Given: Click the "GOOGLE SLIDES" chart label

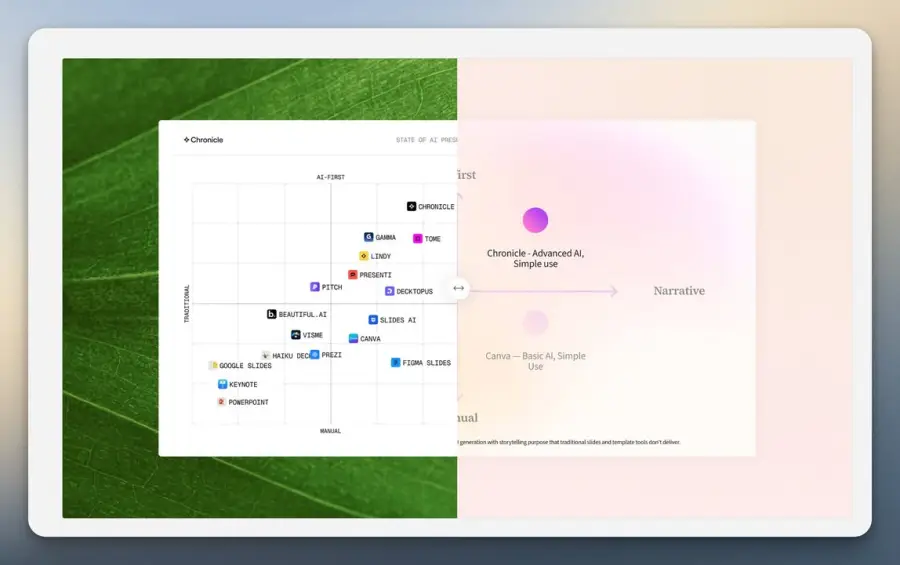Looking at the screenshot, I should point(246,366).
